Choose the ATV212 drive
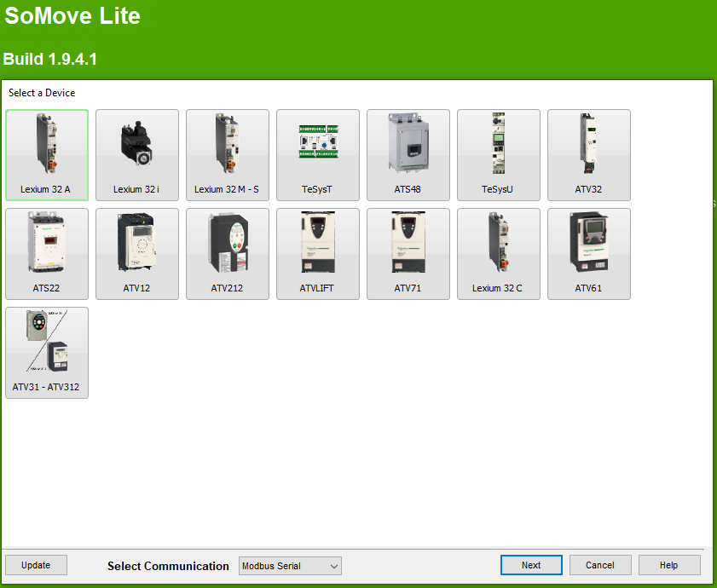Image resolution: width=717 pixels, height=588 pixels. tap(228, 254)
